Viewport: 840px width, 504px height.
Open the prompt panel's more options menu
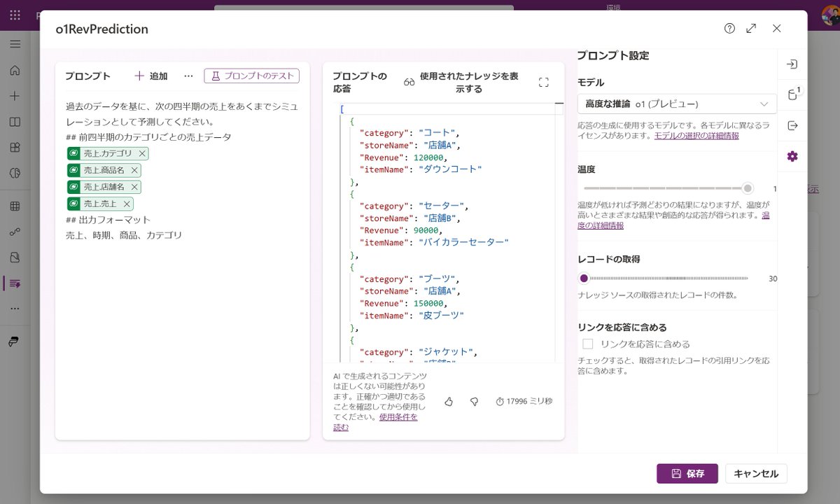[188, 75]
